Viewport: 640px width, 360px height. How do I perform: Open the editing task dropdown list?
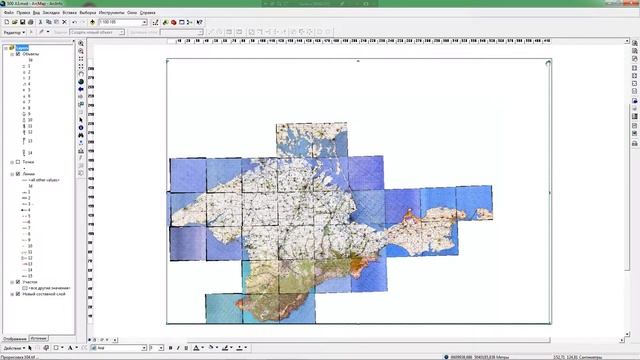(x=121, y=32)
